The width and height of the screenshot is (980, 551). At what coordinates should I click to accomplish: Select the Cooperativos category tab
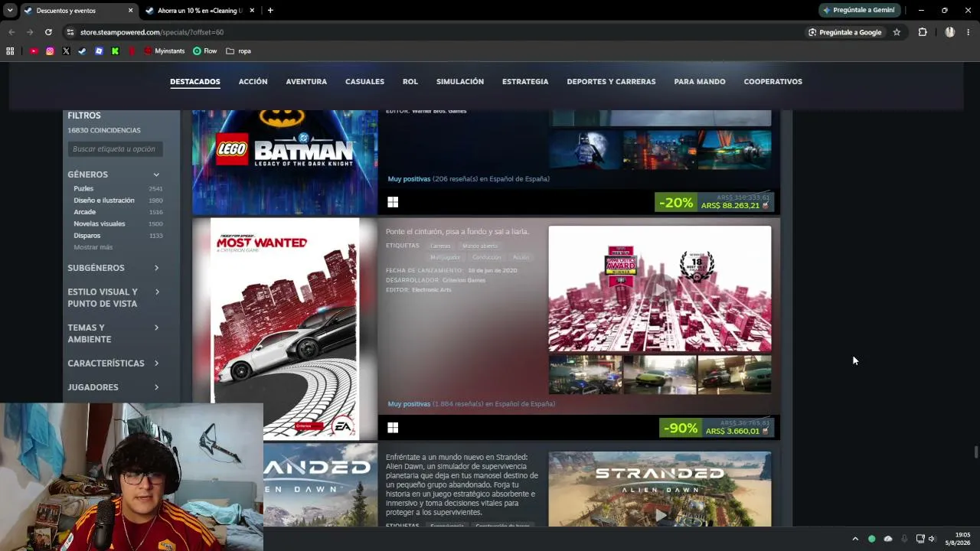click(773, 82)
